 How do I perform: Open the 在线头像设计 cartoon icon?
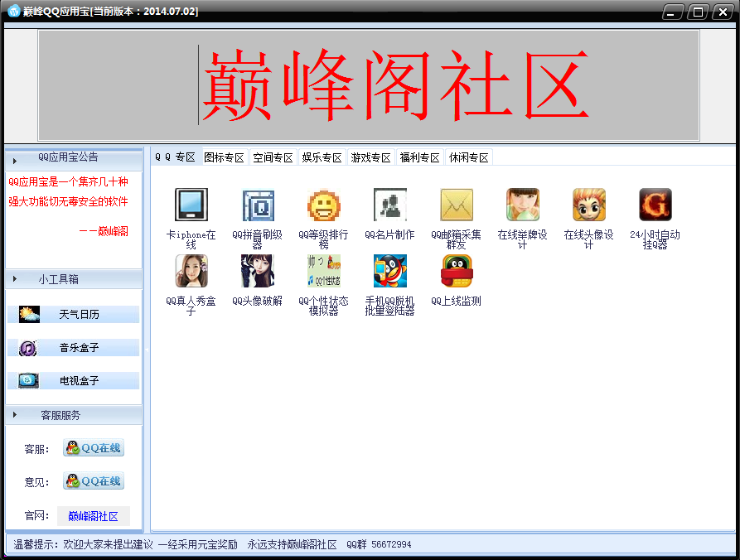(x=589, y=205)
